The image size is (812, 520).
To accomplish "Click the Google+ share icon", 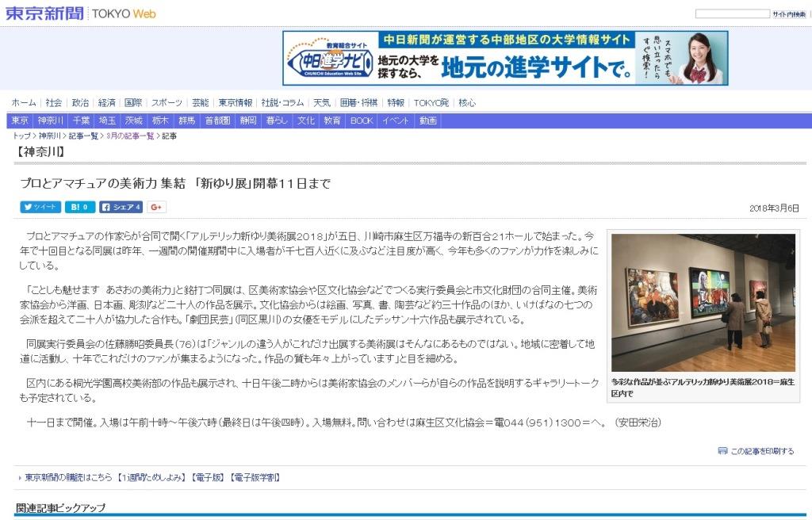I will point(156,207).
